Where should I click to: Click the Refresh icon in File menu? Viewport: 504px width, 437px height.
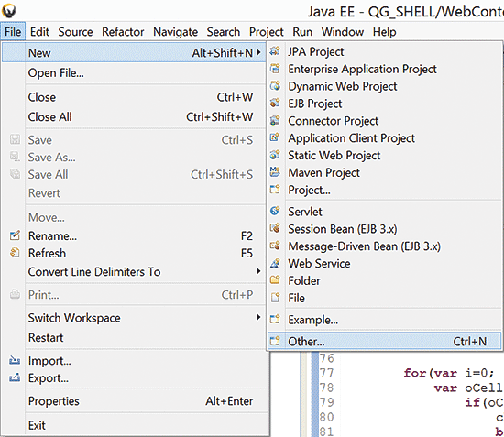(x=15, y=253)
